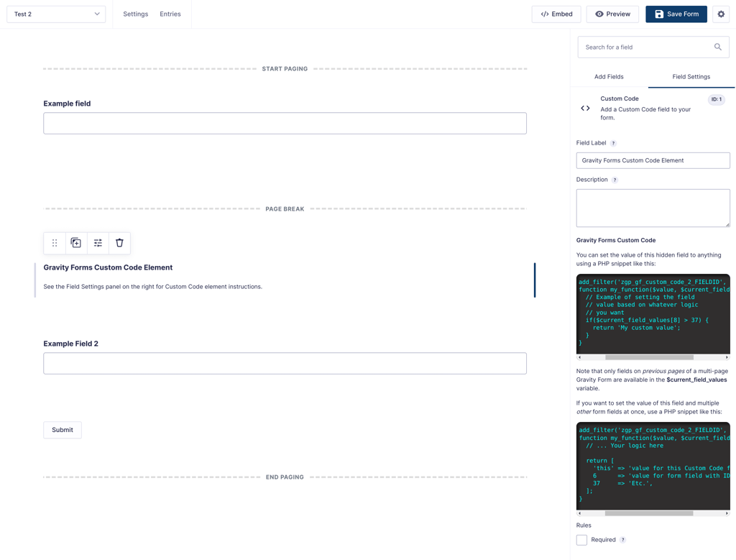
Task: Click the search magnifier icon
Action: point(718,47)
